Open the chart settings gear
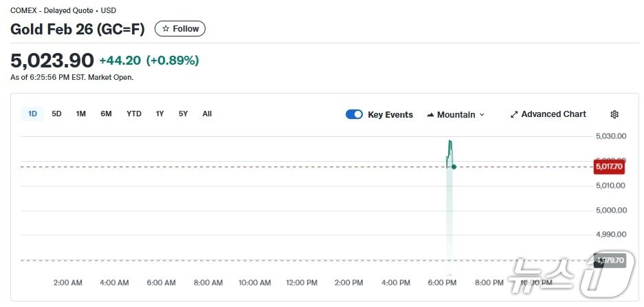The height and width of the screenshot is (307, 644). tap(614, 114)
